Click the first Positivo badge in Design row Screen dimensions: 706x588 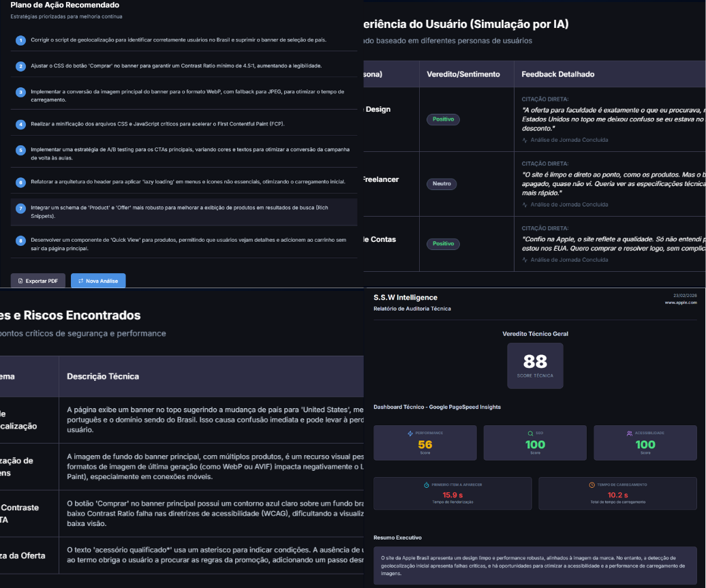(x=443, y=119)
